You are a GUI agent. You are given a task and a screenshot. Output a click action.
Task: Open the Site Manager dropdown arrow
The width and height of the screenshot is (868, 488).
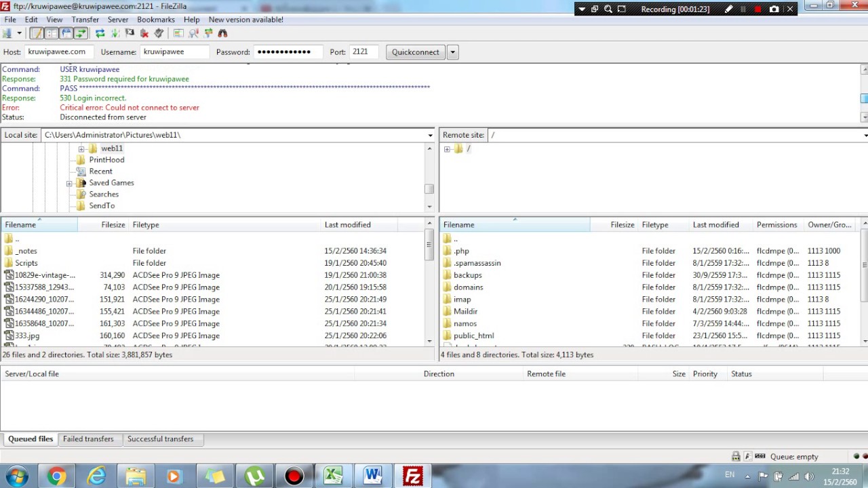(19, 33)
